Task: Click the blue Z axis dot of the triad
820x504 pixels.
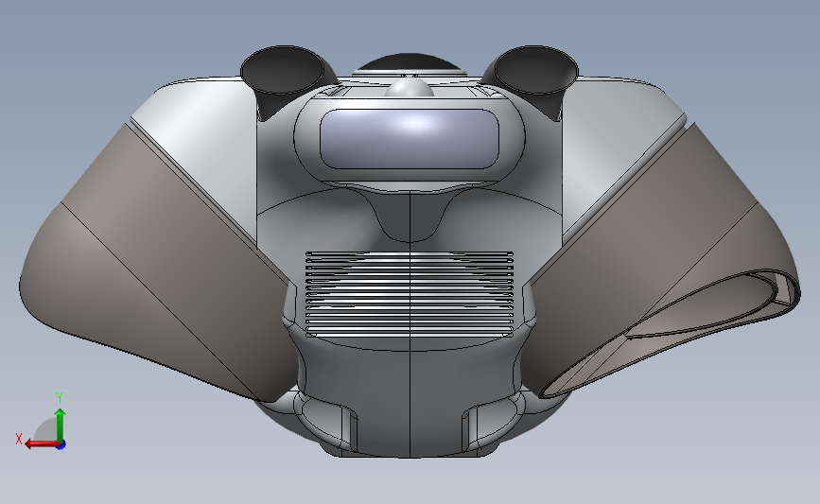Action: (x=61, y=445)
